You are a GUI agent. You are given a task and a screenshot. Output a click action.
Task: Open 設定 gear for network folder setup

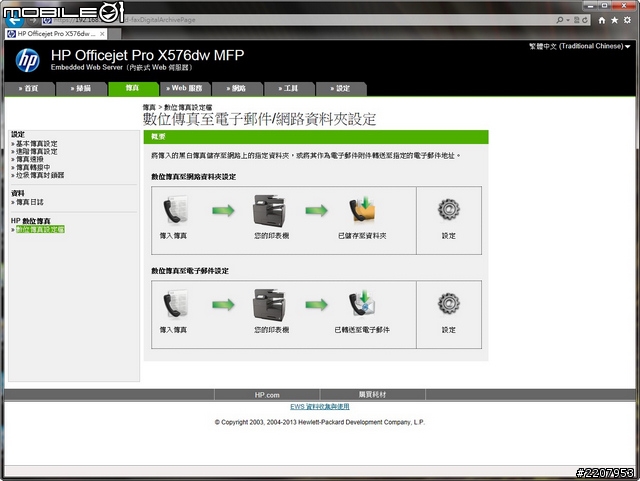click(x=449, y=210)
